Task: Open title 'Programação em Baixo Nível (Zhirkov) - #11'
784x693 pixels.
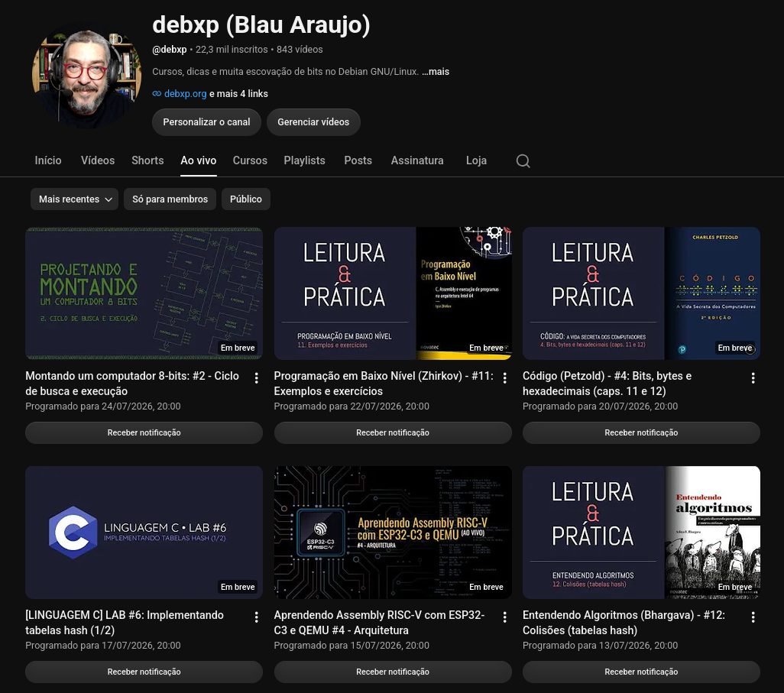Action: (384, 384)
